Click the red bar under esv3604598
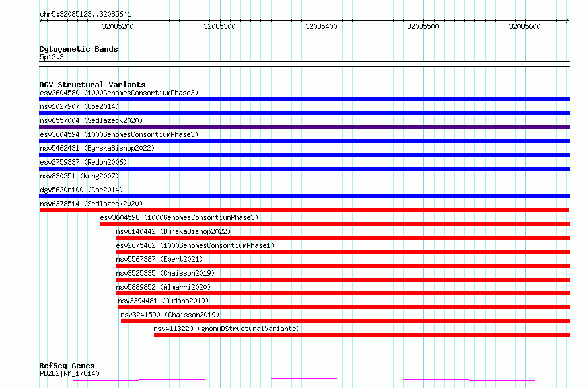 [x=335, y=224]
